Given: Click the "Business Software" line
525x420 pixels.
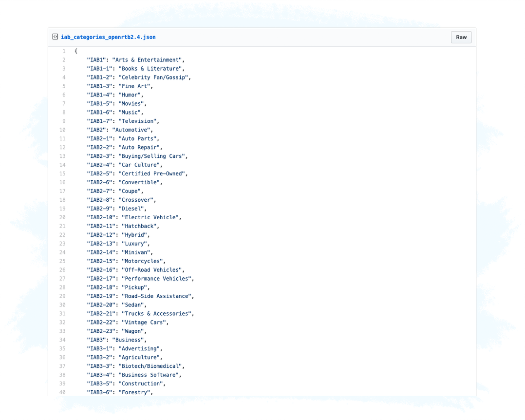Looking at the screenshot, I should (x=134, y=375).
